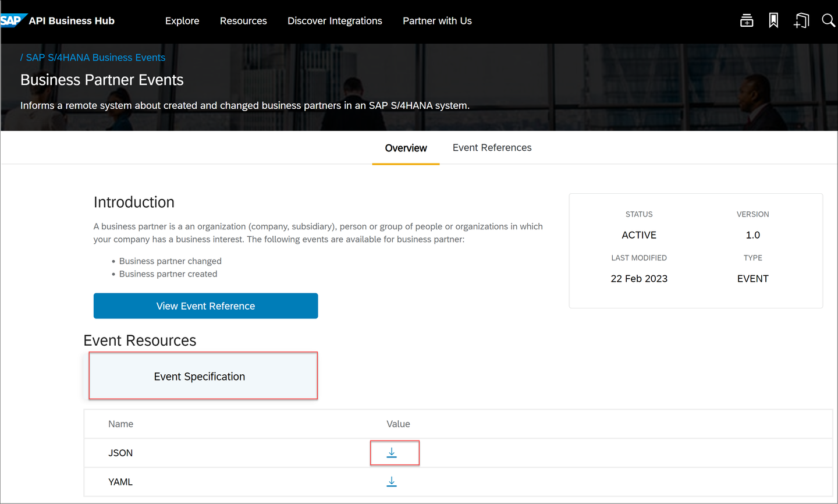Click the Event Resources heading
This screenshot has width=838, height=504.
pyautogui.click(x=140, y=340)
